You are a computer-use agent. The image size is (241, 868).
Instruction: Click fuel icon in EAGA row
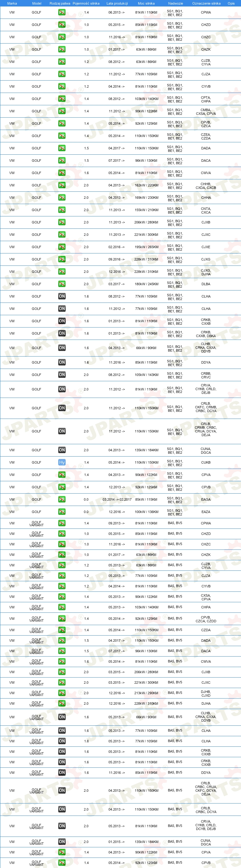[62, 499]
